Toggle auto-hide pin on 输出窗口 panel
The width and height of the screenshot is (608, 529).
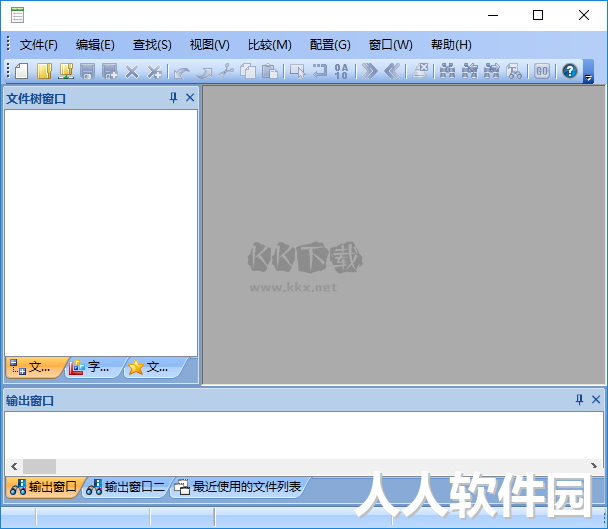pyautogui.click(x=579, y=399)
